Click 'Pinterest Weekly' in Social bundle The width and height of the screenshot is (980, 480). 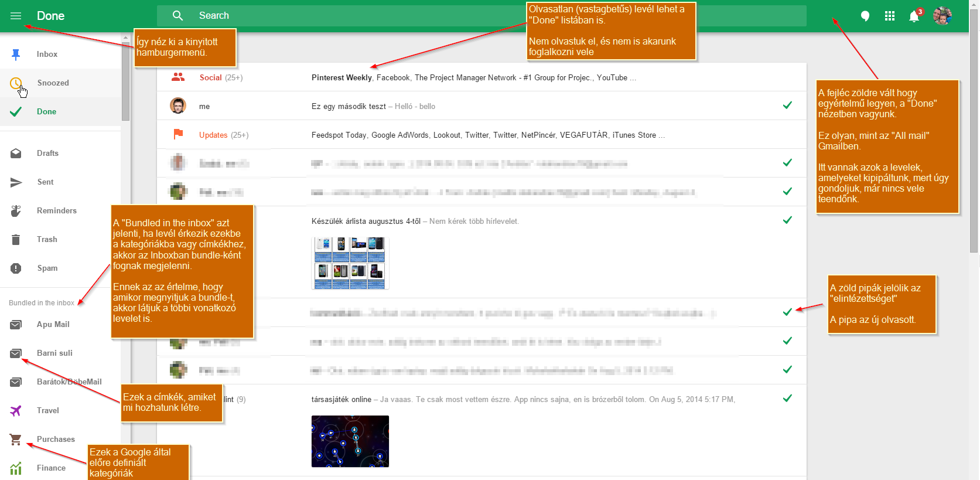(x=342, y=77)
